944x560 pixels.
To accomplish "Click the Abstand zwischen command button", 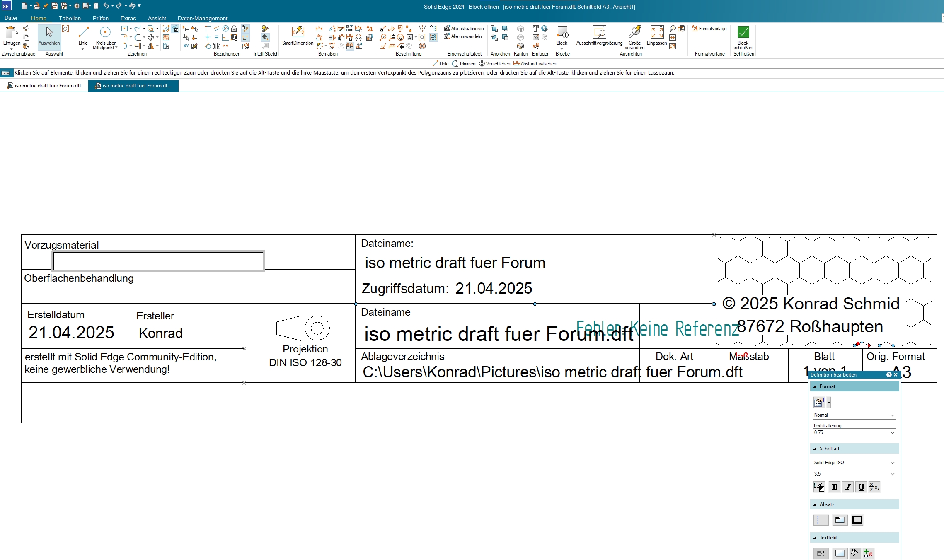I will [x=535, y=64].
